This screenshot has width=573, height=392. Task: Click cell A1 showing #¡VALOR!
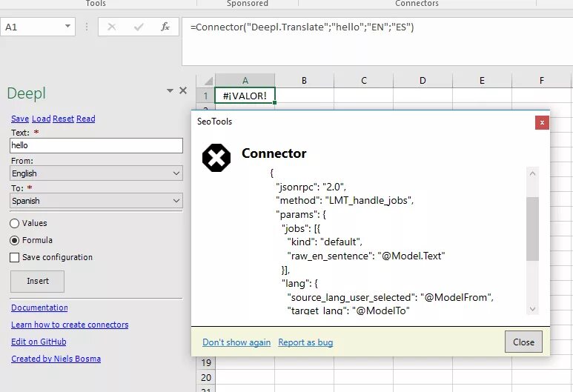pyautogui.click(x=245, y=96)
